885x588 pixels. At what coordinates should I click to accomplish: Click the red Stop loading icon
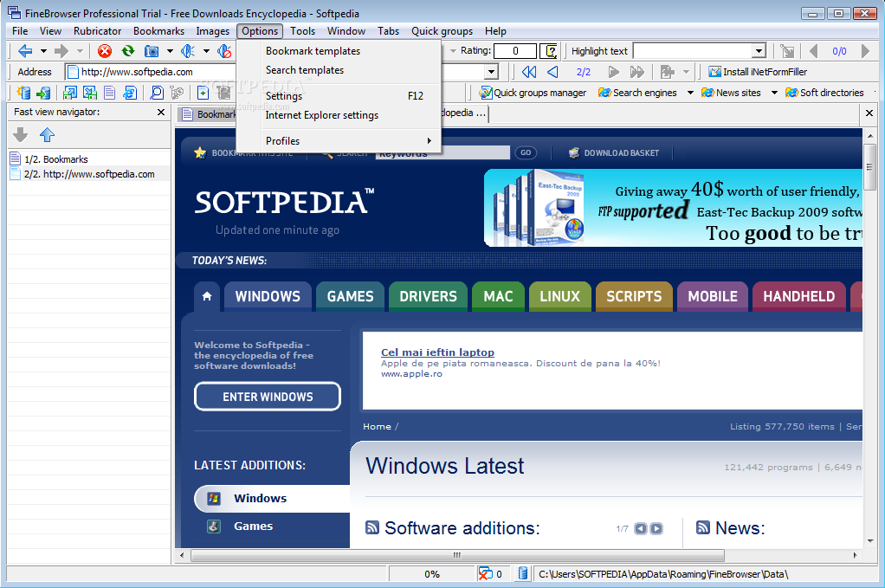(x=105, y=51)
